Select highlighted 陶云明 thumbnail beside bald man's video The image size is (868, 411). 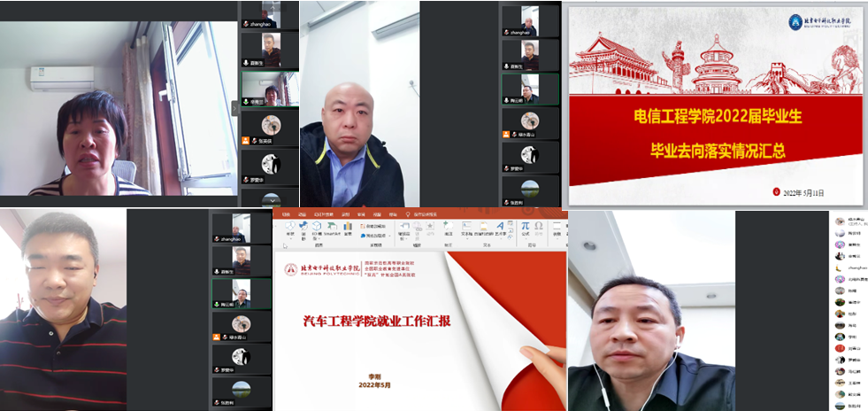coord(530,90)
